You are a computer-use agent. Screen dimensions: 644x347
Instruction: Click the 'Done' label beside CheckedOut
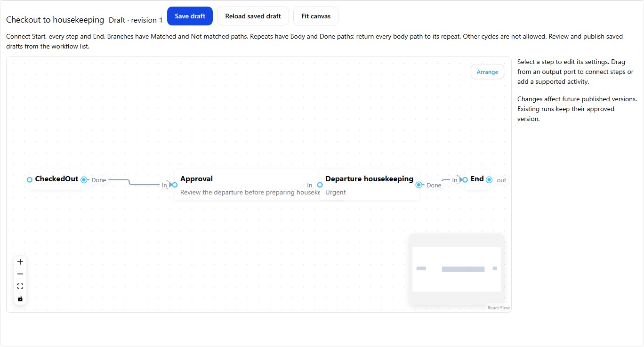click(x=99, y=180)
